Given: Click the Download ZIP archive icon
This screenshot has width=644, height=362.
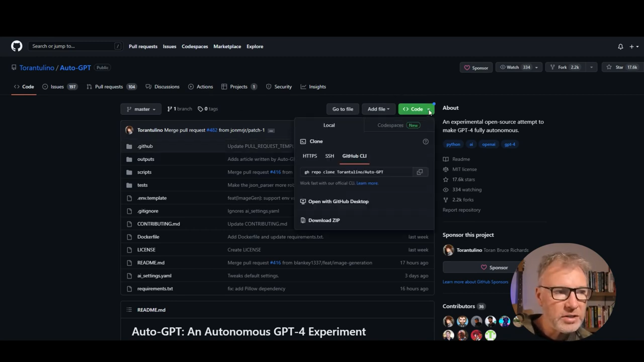Looking at the screenshot, I should (x=303, y=220).
